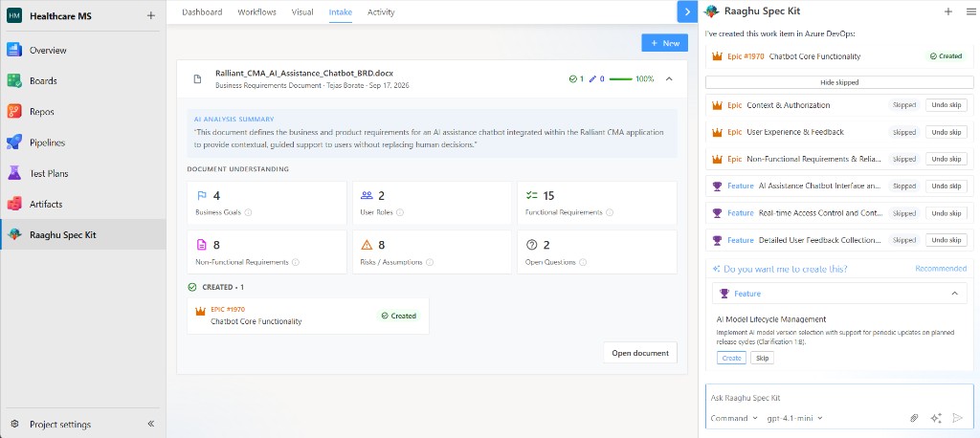
Task: Start new chat with plus in Spec Kit panel
Action: (948, 11)
